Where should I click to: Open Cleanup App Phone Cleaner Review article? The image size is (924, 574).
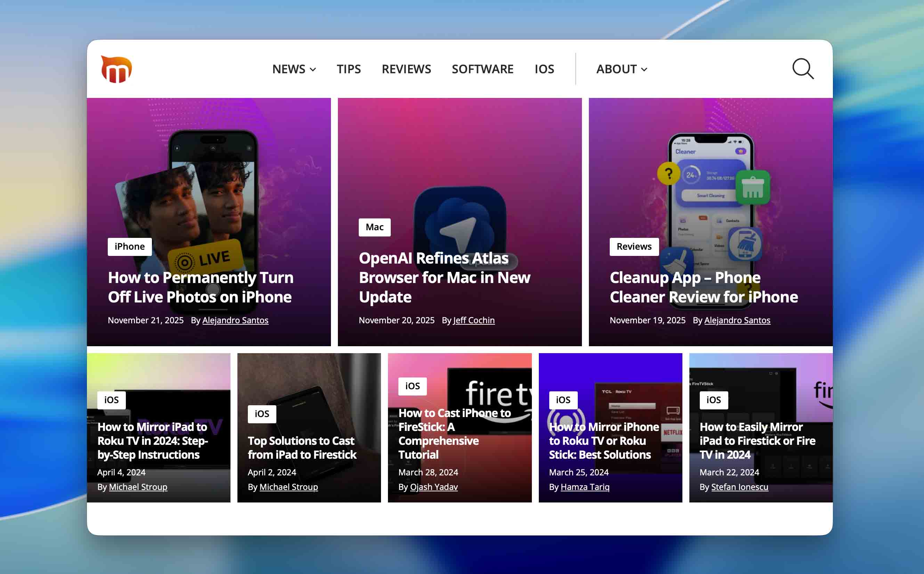pos(703,288)
